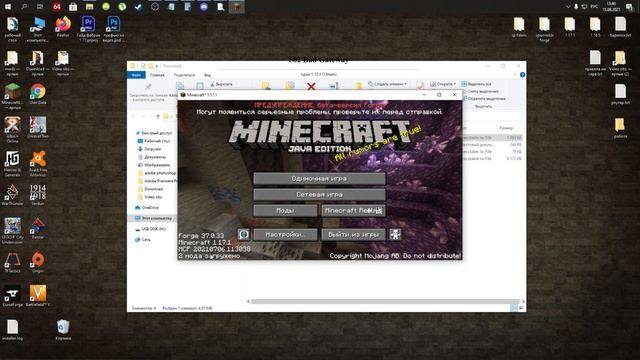
Task: Select Рабочий стол in Explorer sidebar
Action: pos(153,141)
